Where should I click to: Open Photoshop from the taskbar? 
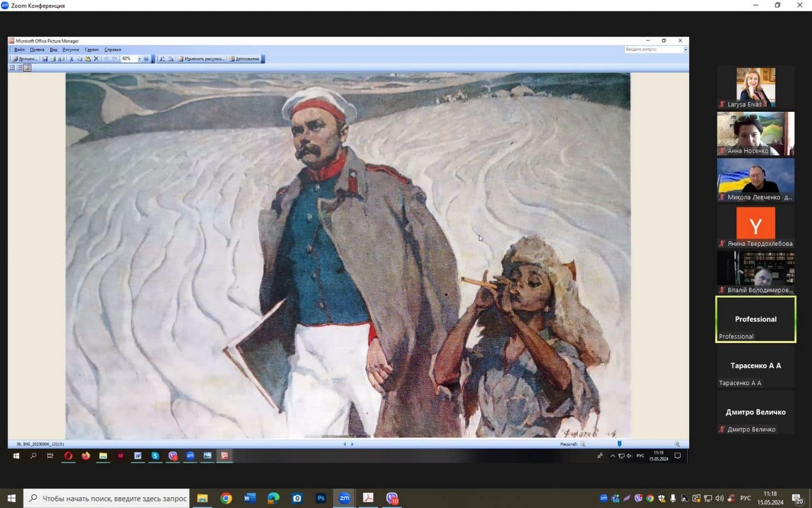(321, 498)
